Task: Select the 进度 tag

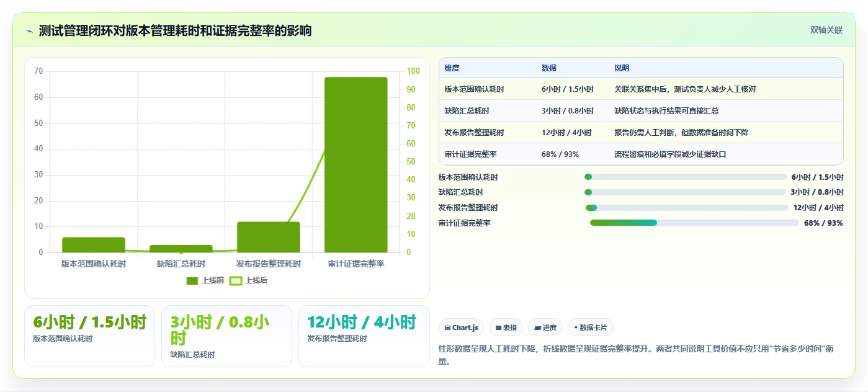Action: click(x=545, y=327)
